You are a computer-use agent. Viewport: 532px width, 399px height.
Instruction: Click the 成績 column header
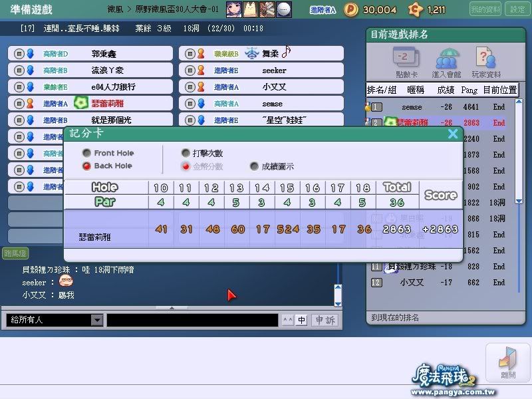(446, 90)
